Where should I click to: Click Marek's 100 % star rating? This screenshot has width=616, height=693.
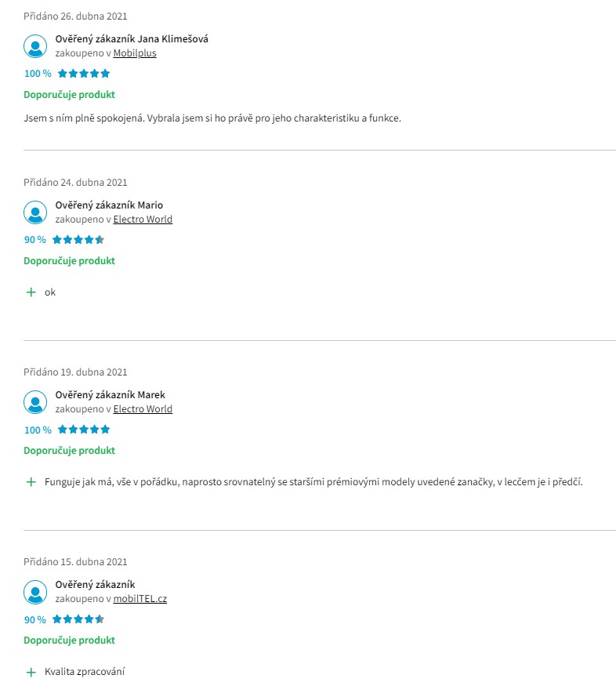pos(84,430)
